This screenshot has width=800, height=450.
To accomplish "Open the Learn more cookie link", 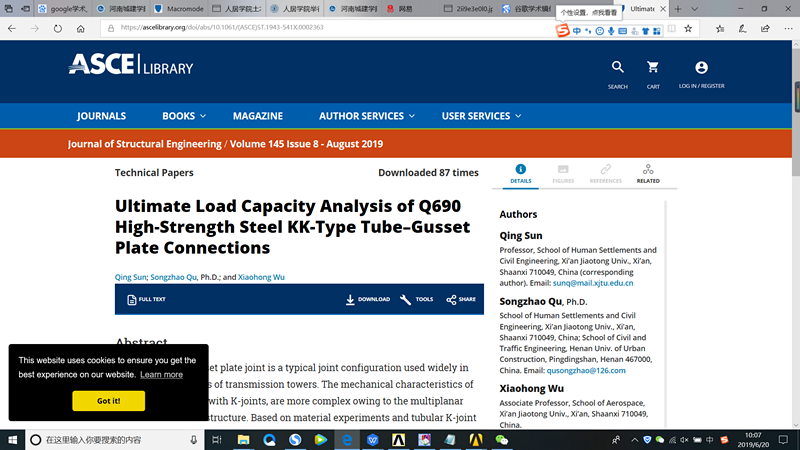I will [161, 374].
